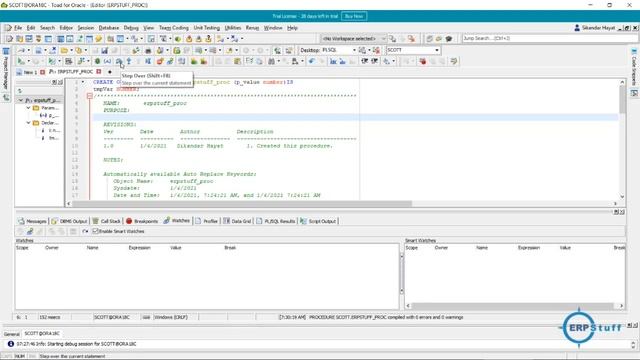Viewport: 640px width, 360px height.
Task: Open the Project Manager side panel
Action: pos(6,69)
